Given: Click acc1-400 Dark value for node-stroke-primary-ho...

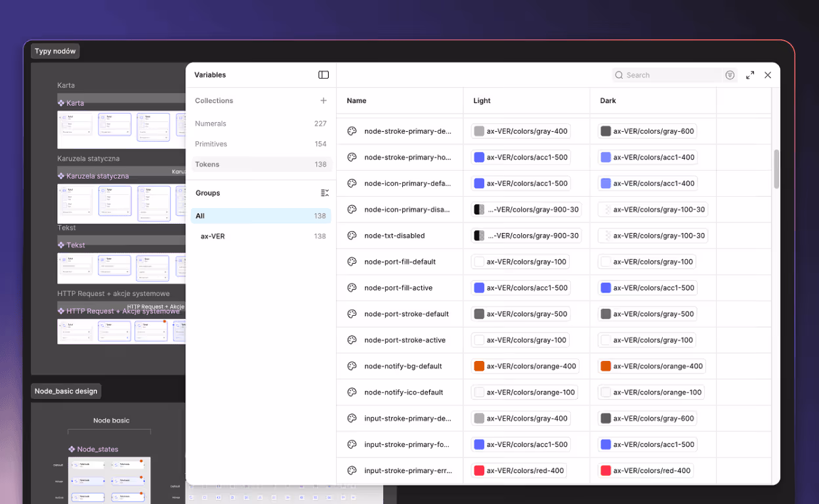Looking at the screenshot, I should [x=647, y=157].
